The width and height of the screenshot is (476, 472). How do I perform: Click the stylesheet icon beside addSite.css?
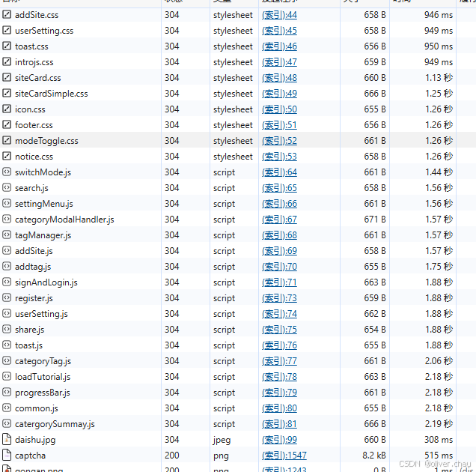coord(7,14)
